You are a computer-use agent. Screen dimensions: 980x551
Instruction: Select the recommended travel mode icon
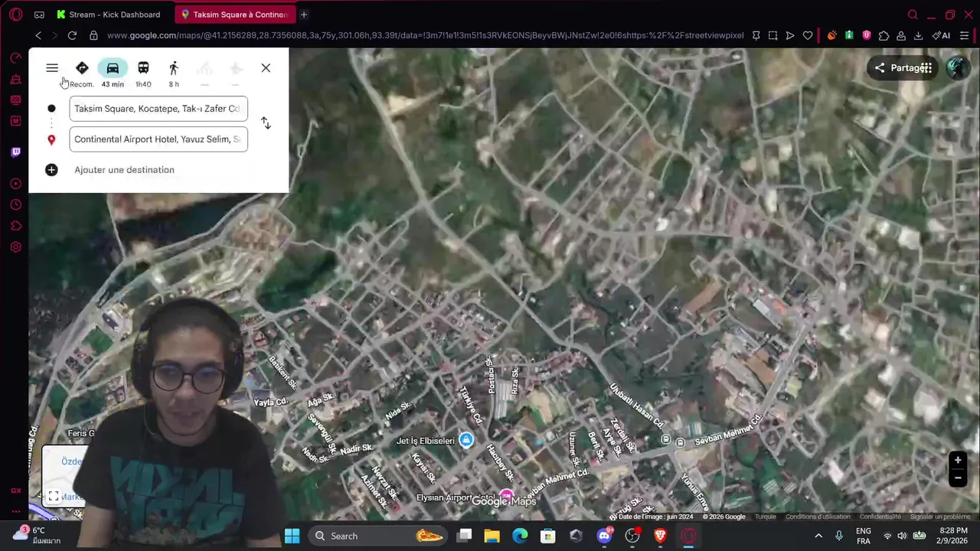point(82,68)
